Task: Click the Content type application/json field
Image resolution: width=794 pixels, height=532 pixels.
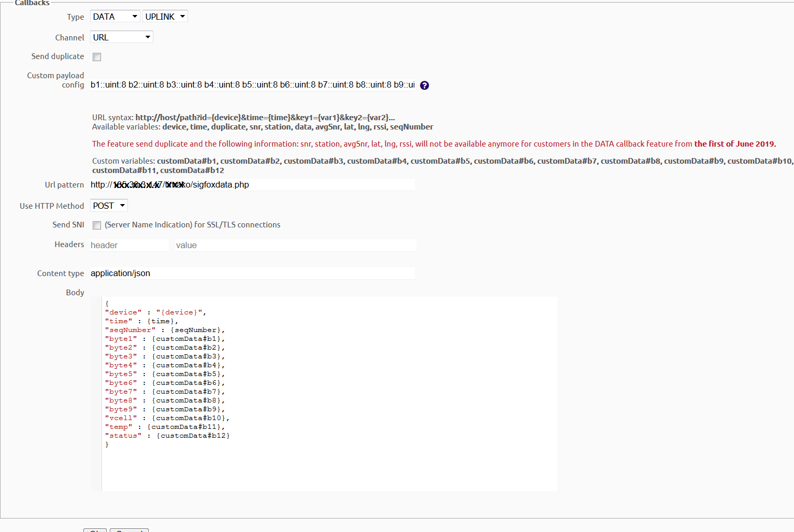Action: click(252, 274)
